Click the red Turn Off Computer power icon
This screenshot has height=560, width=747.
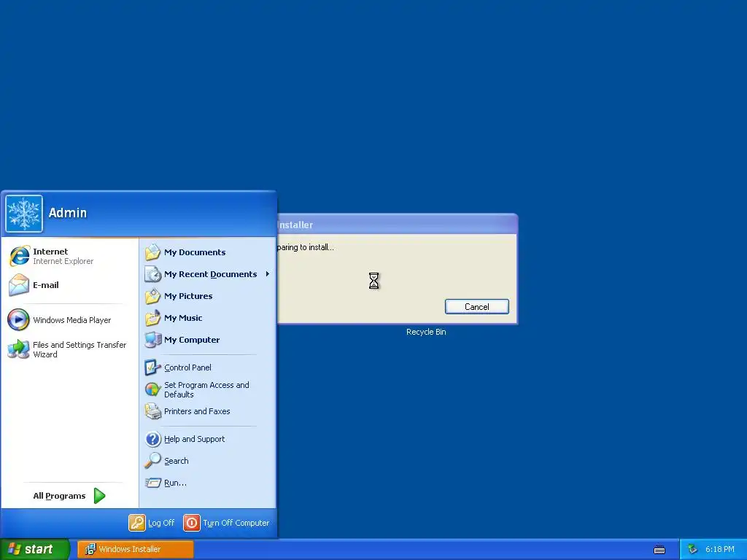pyautogui.click(x=192, y=522)
